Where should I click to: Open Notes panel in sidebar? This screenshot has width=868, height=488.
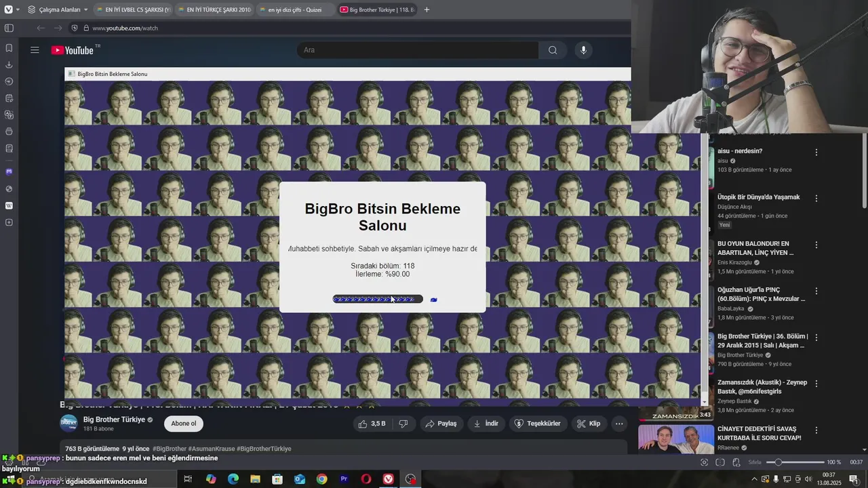pyautogui.click(x=9, y=98)
